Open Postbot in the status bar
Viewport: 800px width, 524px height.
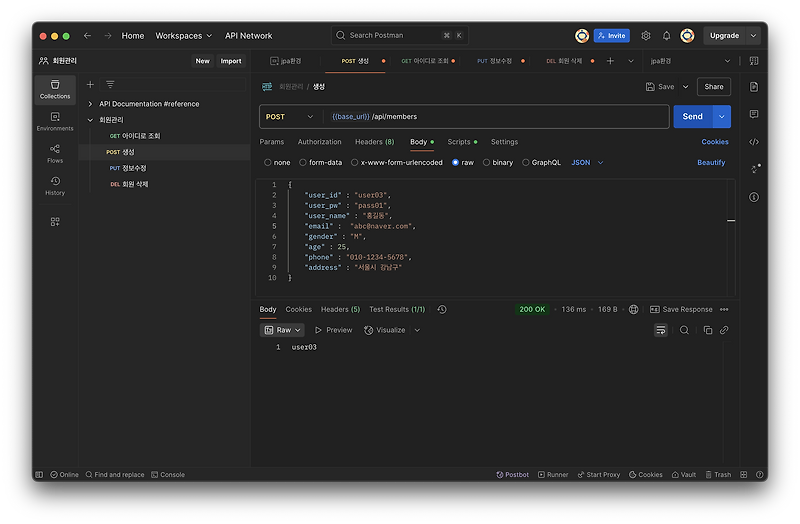tap(512, 475)
